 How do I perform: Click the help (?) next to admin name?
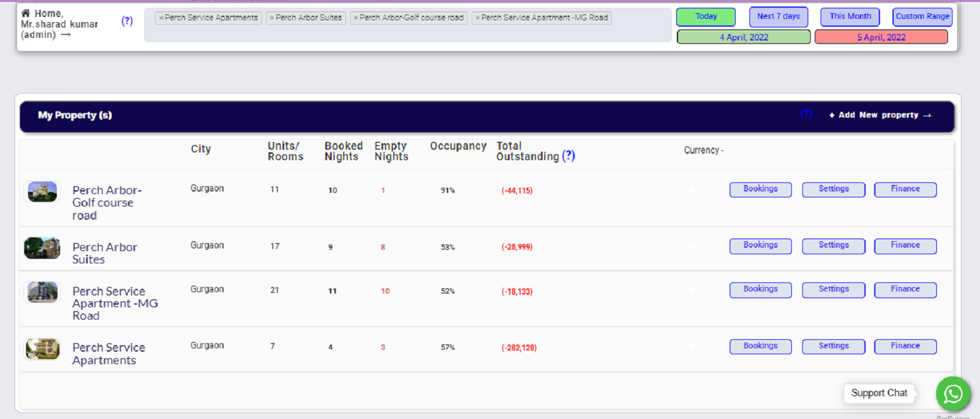(127, 21)
